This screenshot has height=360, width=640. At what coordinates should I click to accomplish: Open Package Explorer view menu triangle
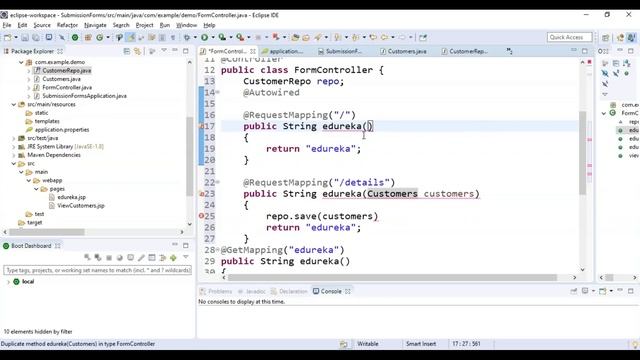point(164,51)
